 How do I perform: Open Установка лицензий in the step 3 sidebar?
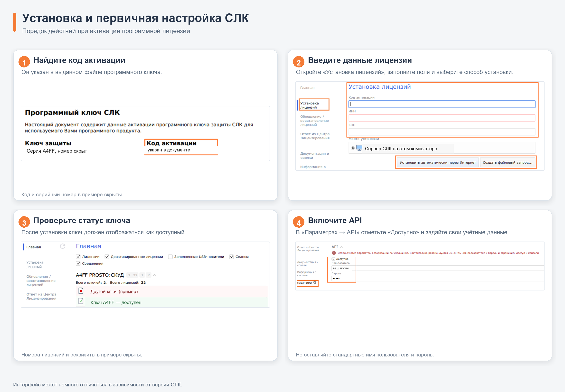click(35, 264)
